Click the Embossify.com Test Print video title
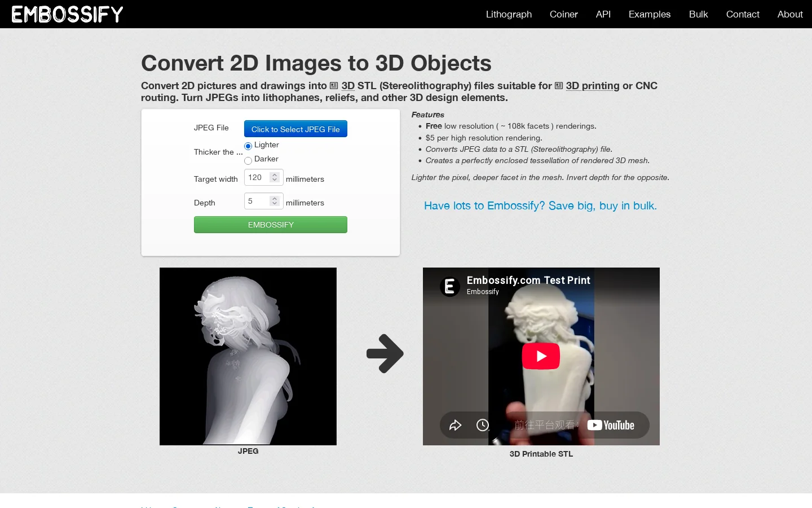 [528, 280]
